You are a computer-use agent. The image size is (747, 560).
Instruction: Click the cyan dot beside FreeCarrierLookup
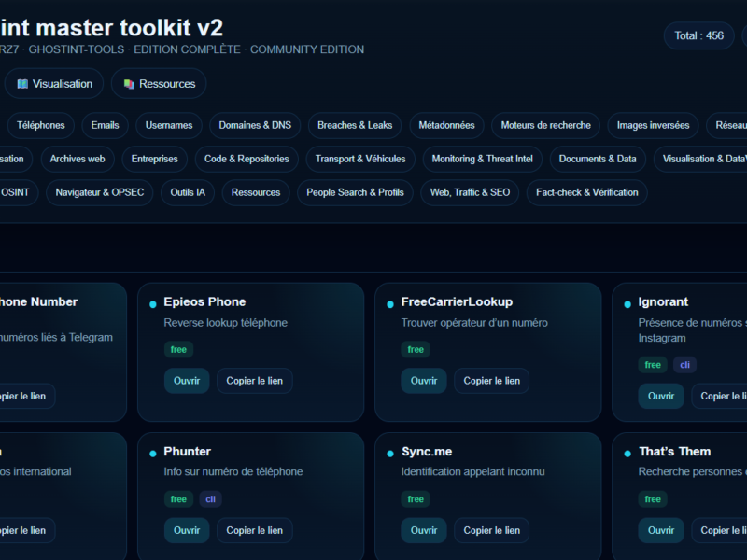click(390, 303)
